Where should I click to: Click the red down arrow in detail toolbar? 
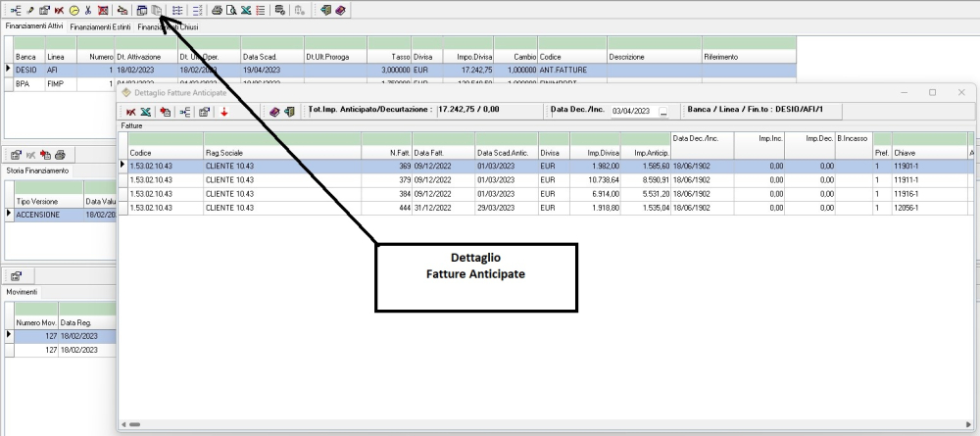(223, 112)
